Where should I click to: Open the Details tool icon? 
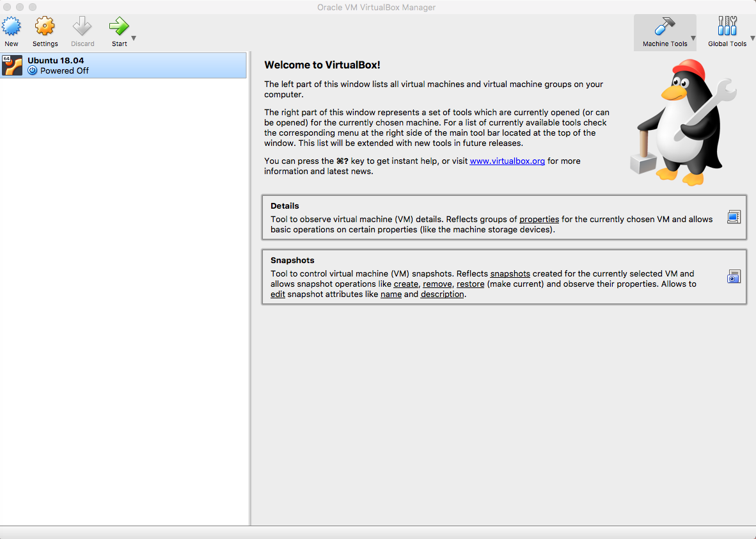coord(734,217)
